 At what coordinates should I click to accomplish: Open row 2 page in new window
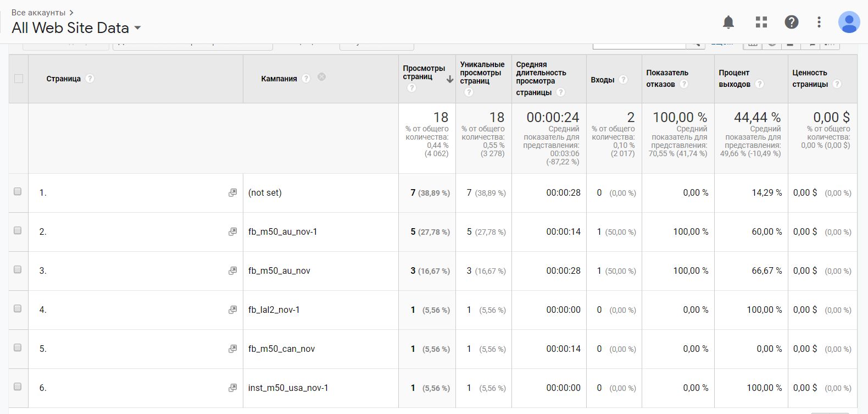[x=233, y=232]
